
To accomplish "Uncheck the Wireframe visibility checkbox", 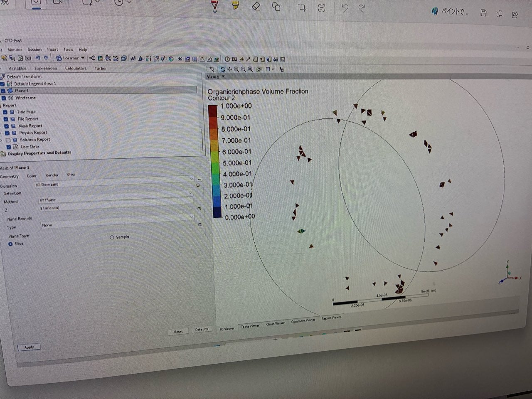I will (x=4, y=98).
